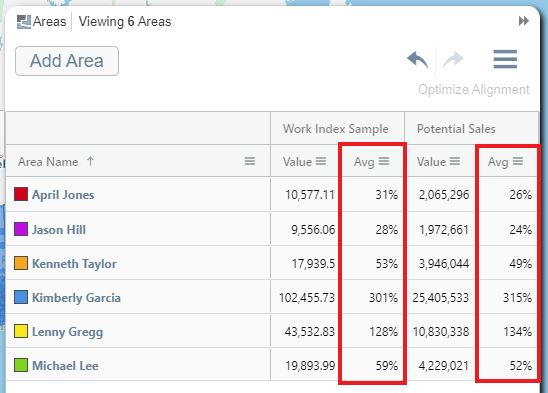Click Kenneth Taylor's orange color swatch
The width and height of the screenshot is (548, 393).
pyautogui.click(x=21, y=263)
